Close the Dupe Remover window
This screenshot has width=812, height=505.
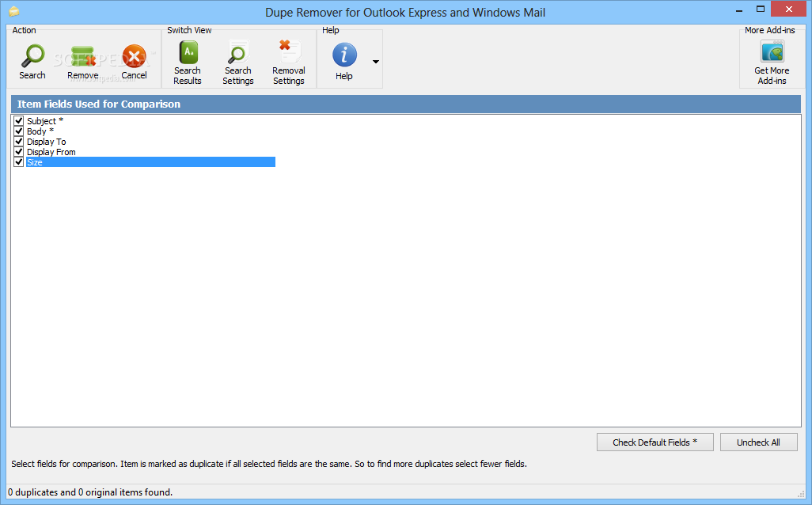click(789, 9)
